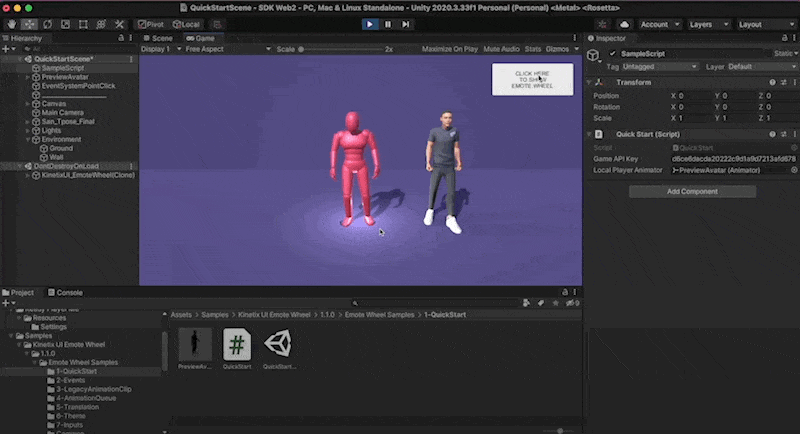This screenshot has width=800, height=434.
Task: Select the Hierarchy tab
Action: pyautogui.click(x=22, y=38)
